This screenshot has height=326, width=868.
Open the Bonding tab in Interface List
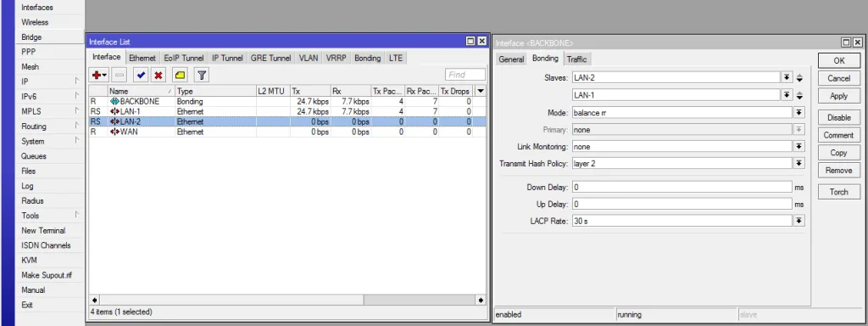pyautogui.click(x=368, y=58)
